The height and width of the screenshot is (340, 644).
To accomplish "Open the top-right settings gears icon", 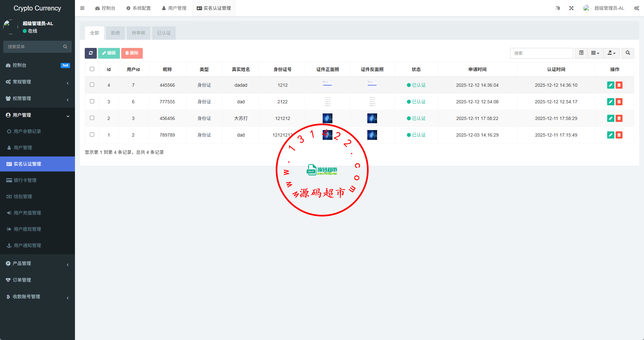I will click(x=637, y=8).
